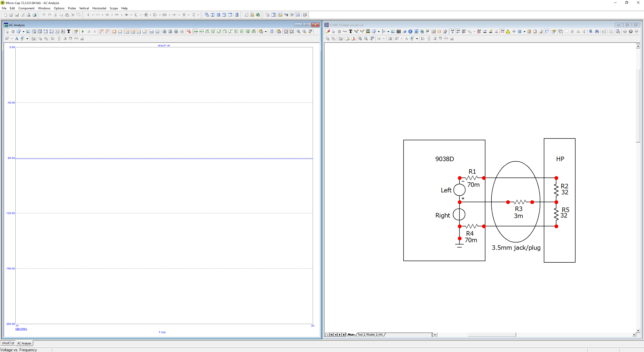The width and height of the screenshot is (644, 352).
Task: Click the Diode component icon in main toolbar
Action: coord(126,15)
